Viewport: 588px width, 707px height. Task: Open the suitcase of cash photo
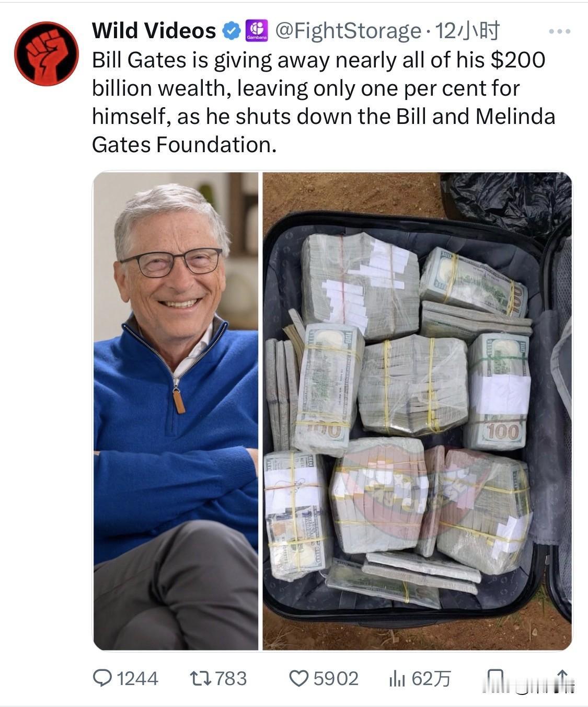(x=417, y=411)
